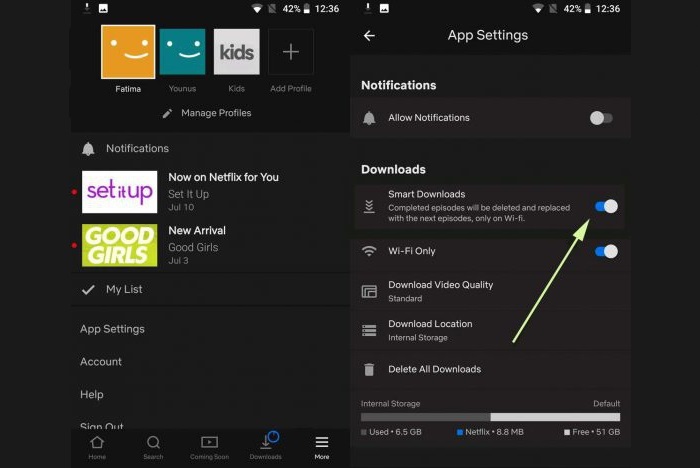Open App Settings from the More menu

[112, 329]
